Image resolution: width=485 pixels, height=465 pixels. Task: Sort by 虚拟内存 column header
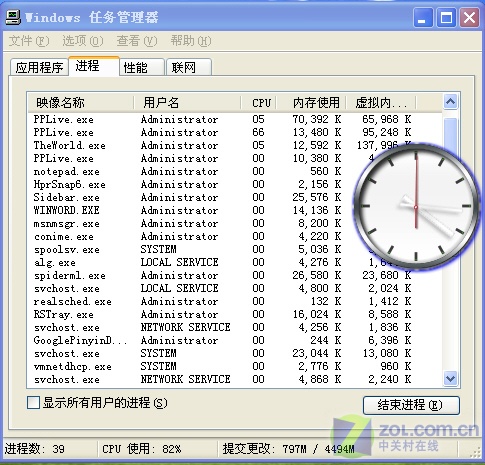(x=381, y=103)
